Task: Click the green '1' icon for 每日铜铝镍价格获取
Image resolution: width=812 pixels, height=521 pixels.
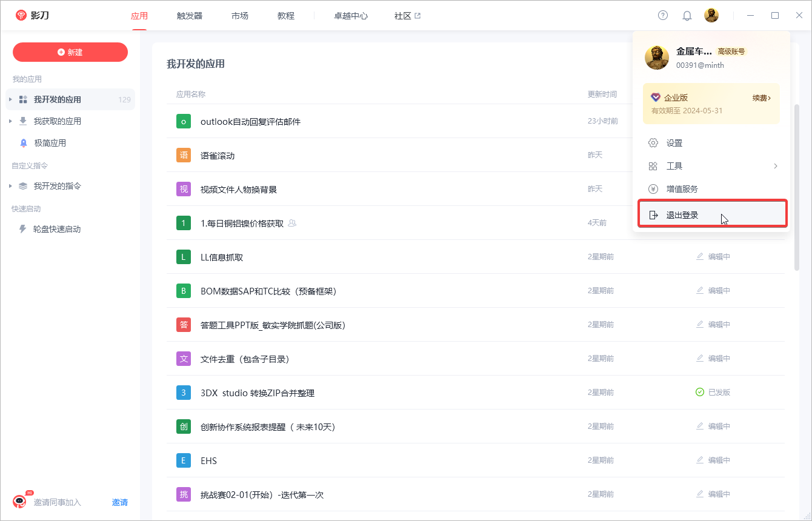Action: [184, 223]
